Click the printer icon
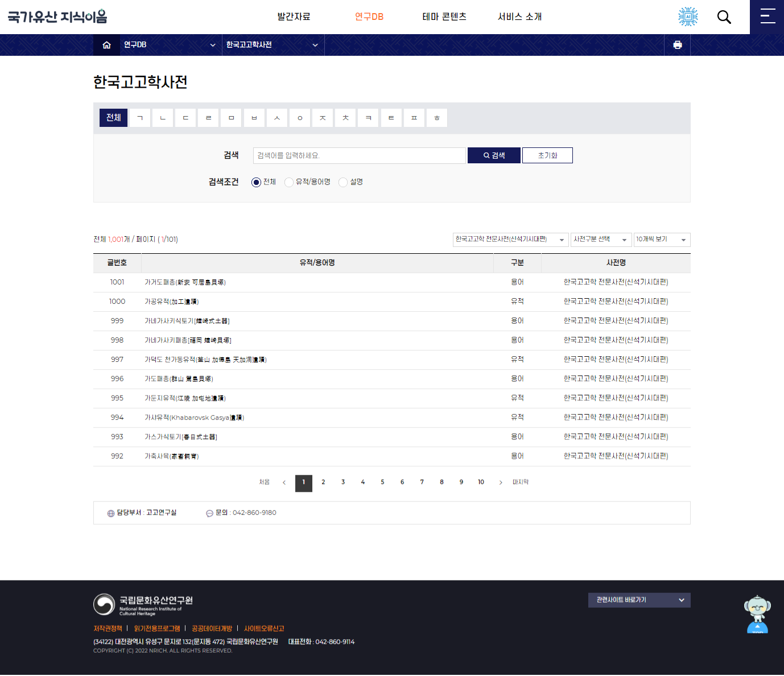 677,45
